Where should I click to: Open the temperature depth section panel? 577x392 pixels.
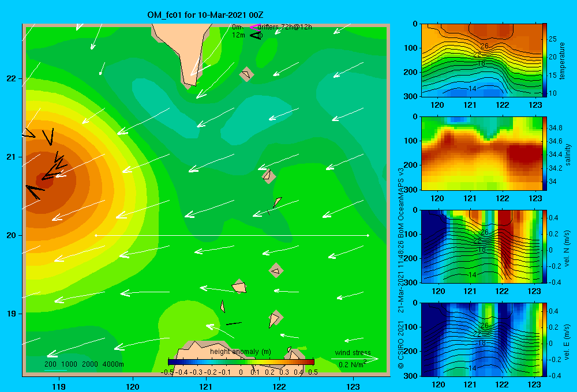(x=481, y=60)
